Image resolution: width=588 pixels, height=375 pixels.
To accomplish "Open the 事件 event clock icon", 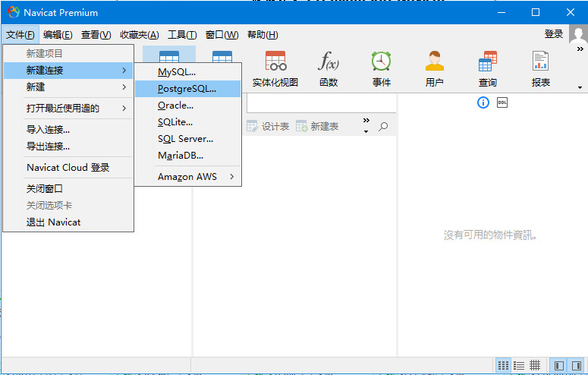I will [382, 68].
